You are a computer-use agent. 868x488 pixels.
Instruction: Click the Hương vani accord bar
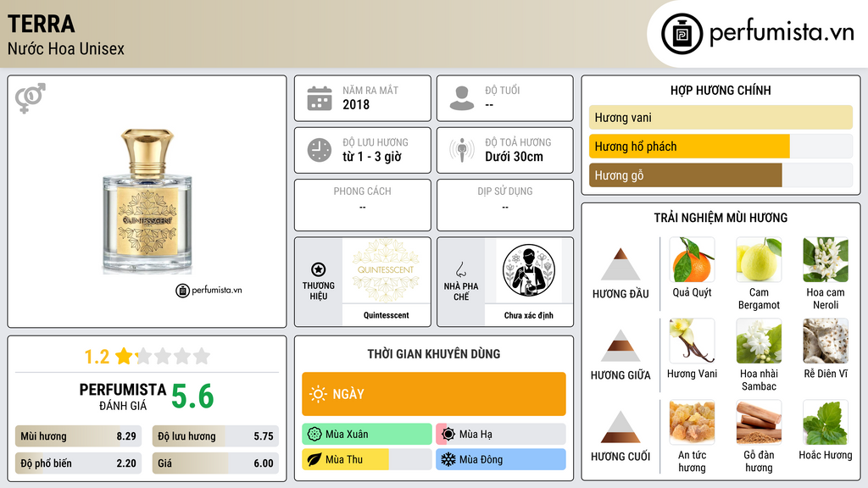721,117
